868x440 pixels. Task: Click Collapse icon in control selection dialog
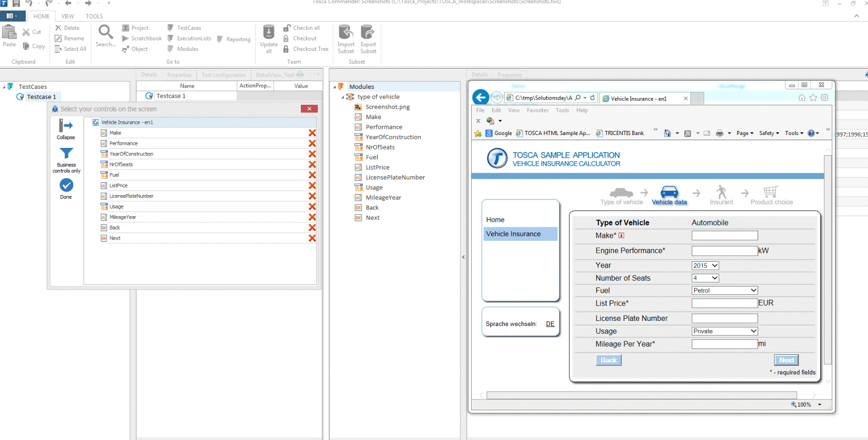coord(66,126)
